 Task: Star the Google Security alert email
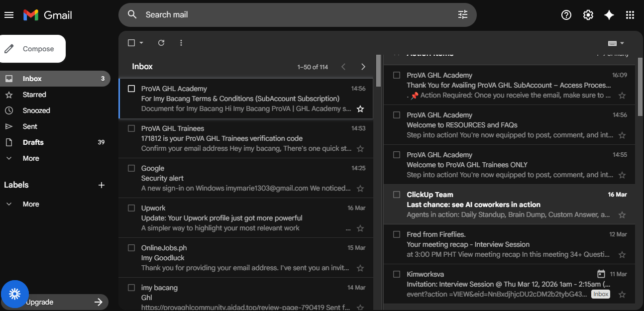coord(360,189)
